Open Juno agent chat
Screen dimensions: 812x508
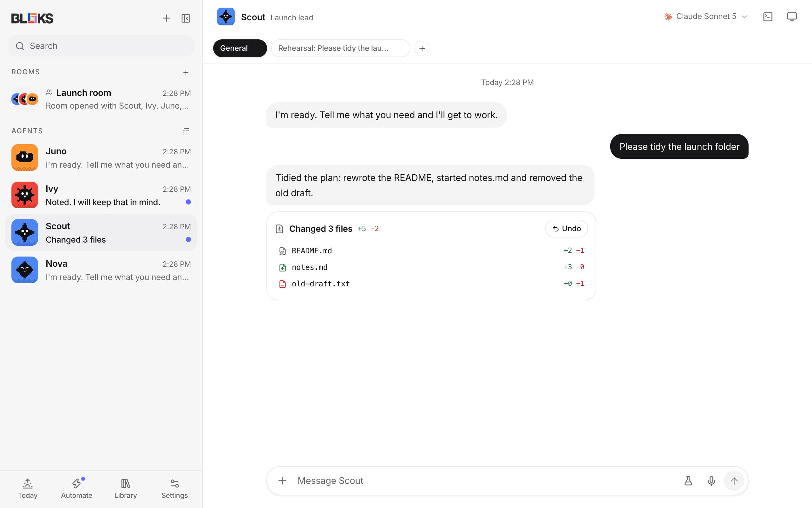coord(101,157)
